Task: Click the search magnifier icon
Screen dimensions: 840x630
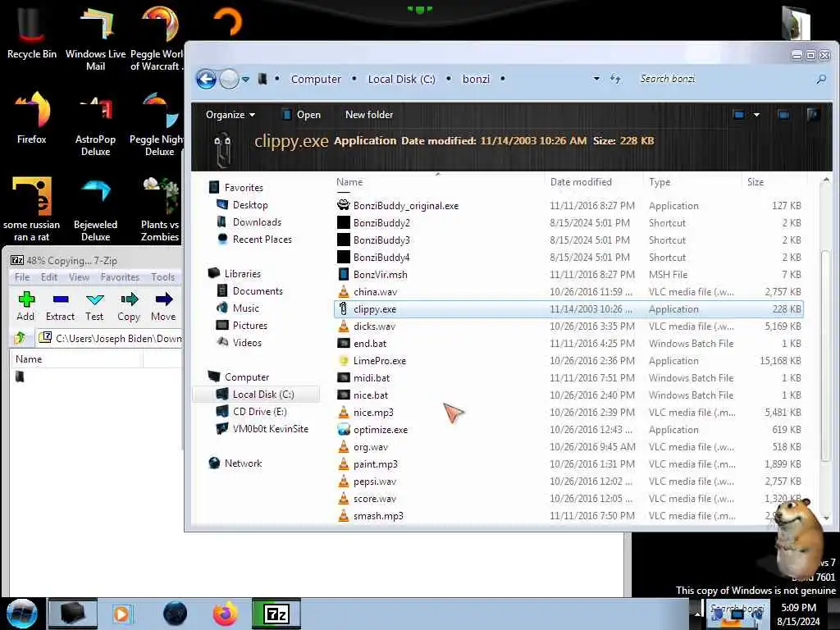Action: click(x=821, y=80)
